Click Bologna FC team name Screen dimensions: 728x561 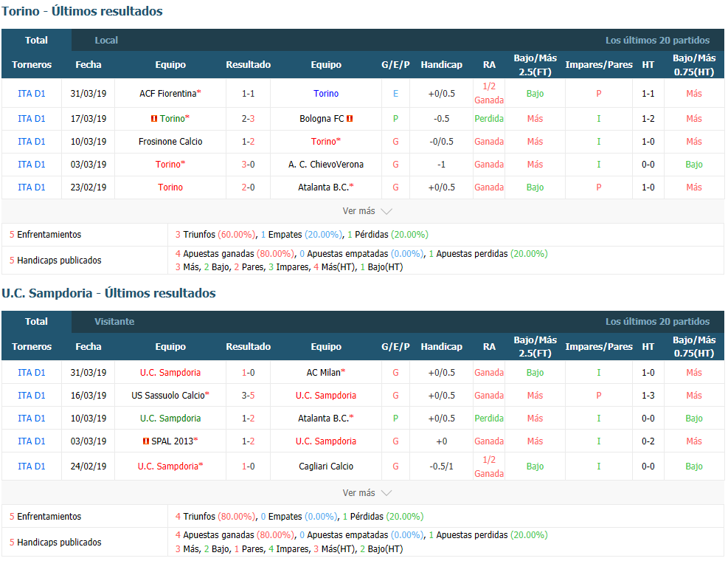[322, 119]
